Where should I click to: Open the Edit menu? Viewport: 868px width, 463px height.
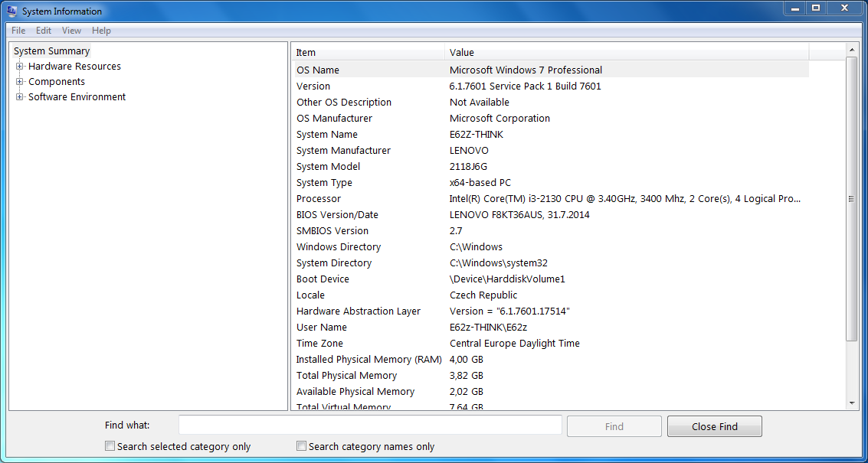pos(44,31)
